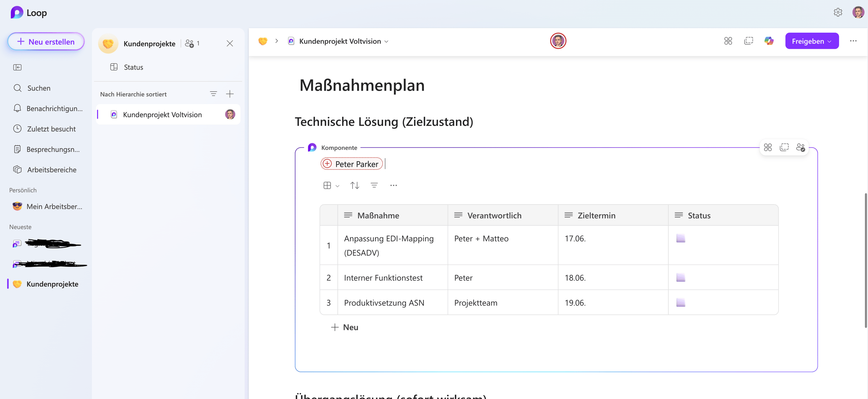Click the sort arrows icon above table
This screenshot has height=399, width=868.
click(354, 185)
